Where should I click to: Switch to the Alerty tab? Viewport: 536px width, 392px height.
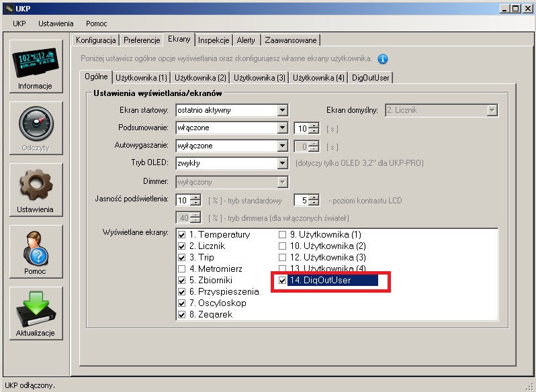246,40
